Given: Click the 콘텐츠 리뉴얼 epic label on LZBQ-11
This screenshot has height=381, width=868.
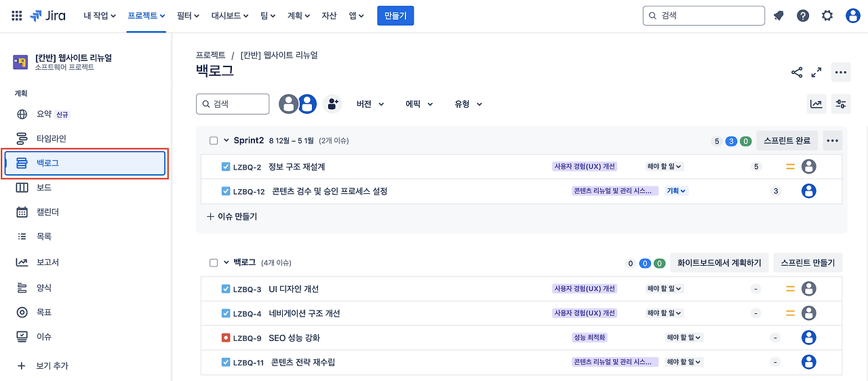Looking at the screenshot, I should [x=615, y=362].
